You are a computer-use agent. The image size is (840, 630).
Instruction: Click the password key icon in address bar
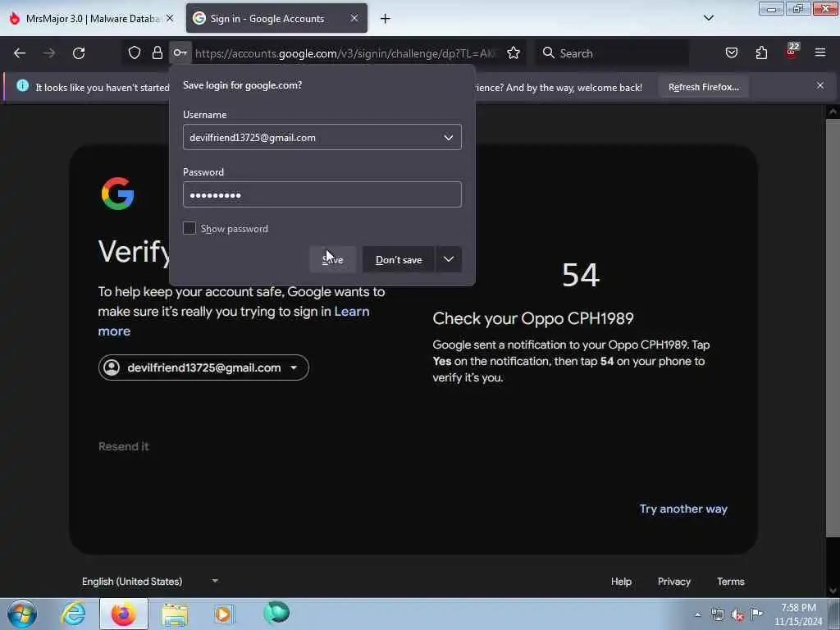tap(180, 52)
